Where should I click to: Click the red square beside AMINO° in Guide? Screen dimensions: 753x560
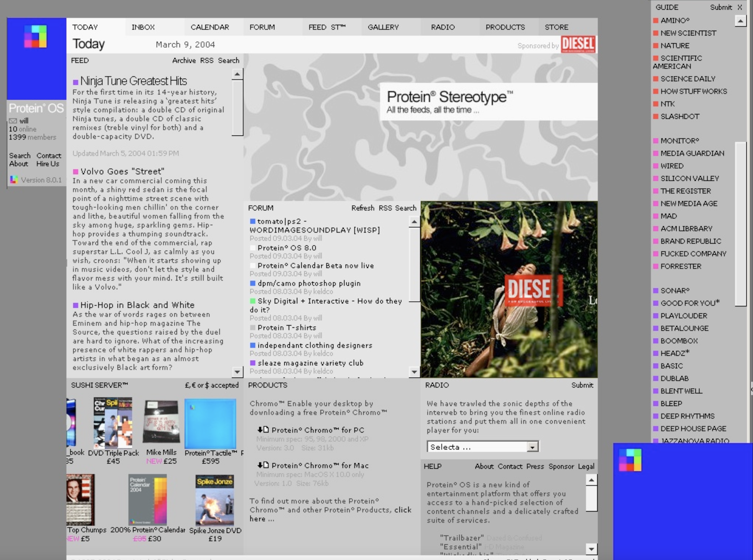coord(656,20)
